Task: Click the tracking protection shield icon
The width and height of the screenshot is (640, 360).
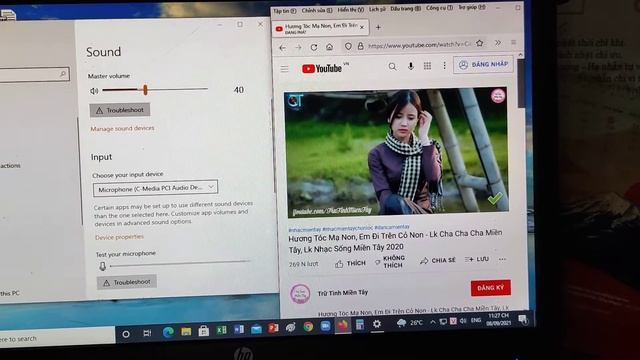Action: (x=348, y=47)
